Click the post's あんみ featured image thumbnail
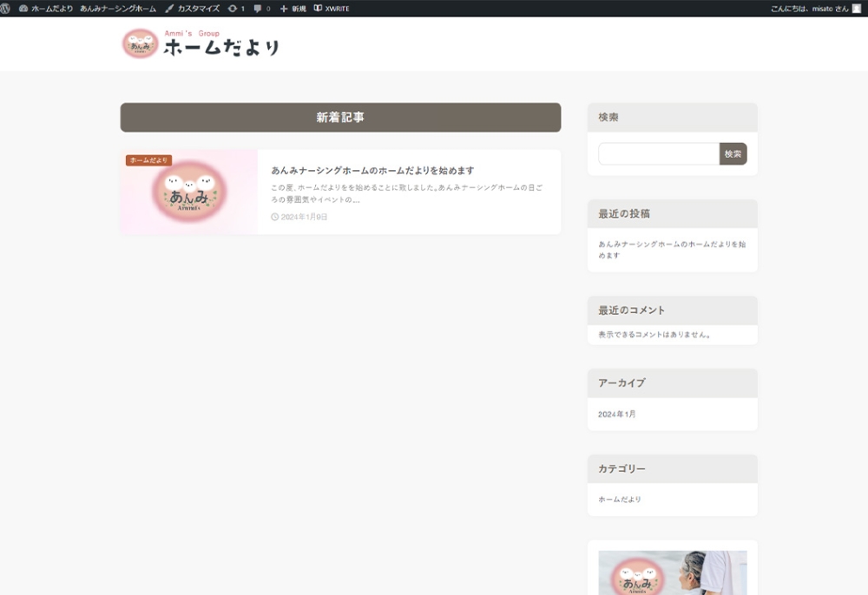The image size is (868, 595). 187,192
